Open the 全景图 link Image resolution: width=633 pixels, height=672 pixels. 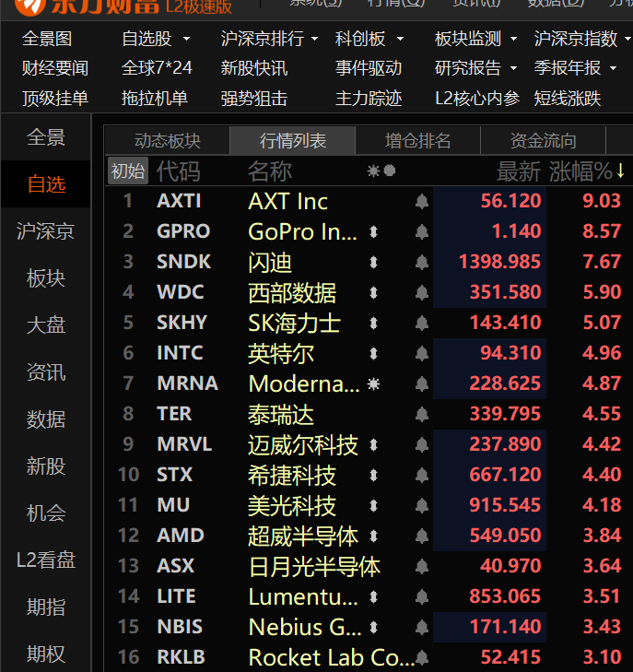tap(47, 39)
